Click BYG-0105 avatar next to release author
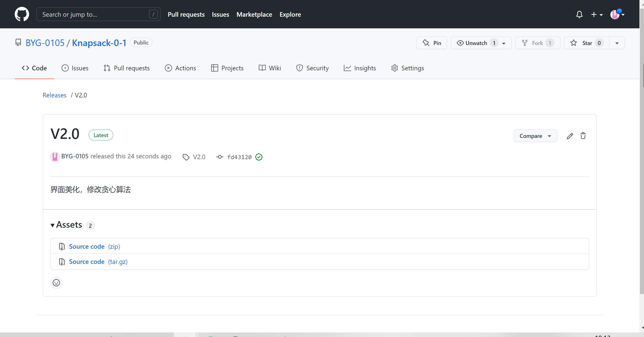The height and width of the screenshot is (337, 644). pos(55,157)
